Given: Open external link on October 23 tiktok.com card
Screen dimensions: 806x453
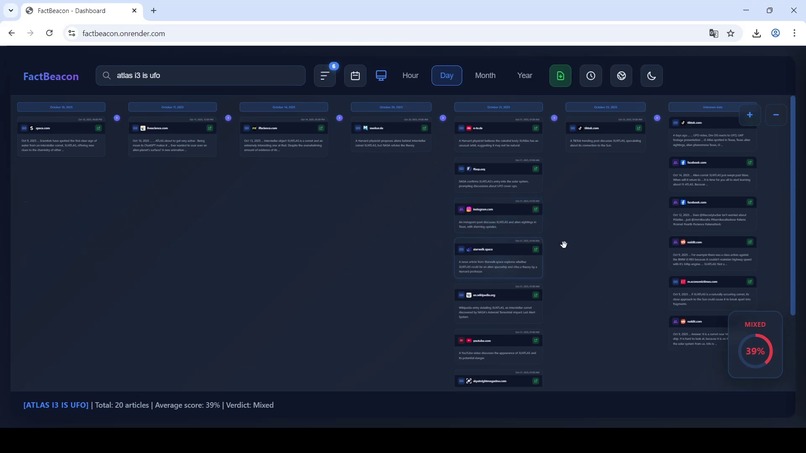Looking at the screenshot, I should tap(638, 128).
